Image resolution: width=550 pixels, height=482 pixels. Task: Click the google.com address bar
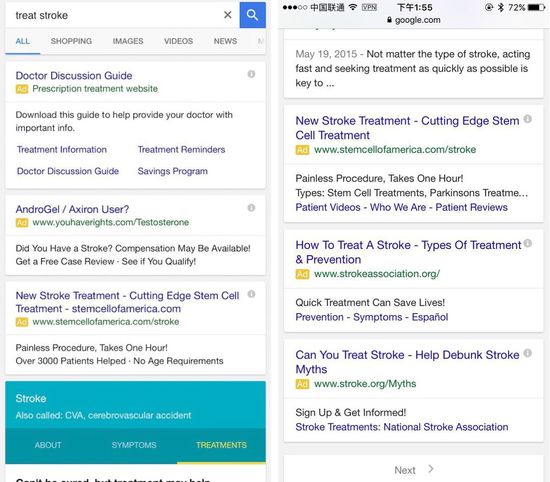(414, 20)
